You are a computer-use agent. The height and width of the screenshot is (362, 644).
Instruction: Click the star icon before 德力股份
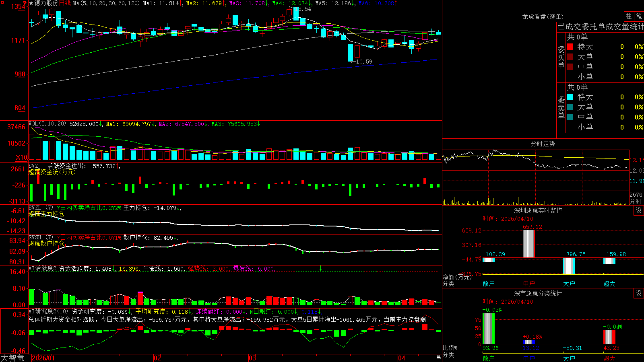(31, 3)
